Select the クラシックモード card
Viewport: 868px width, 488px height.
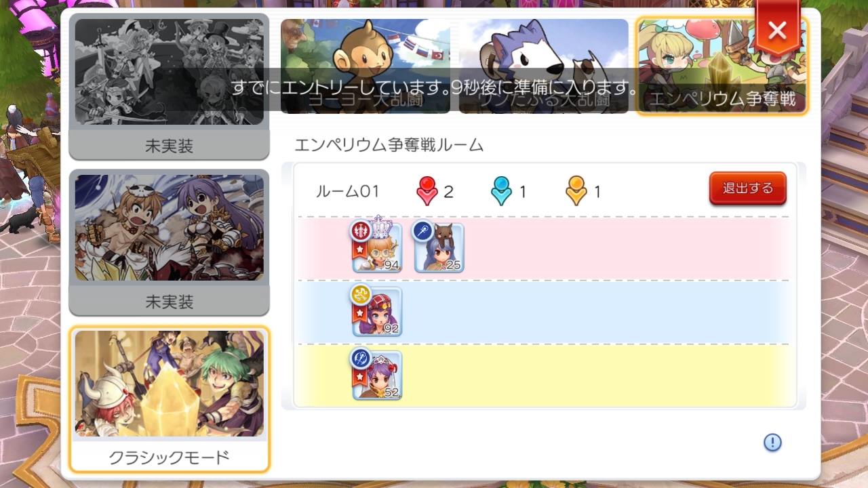(170, 399)
